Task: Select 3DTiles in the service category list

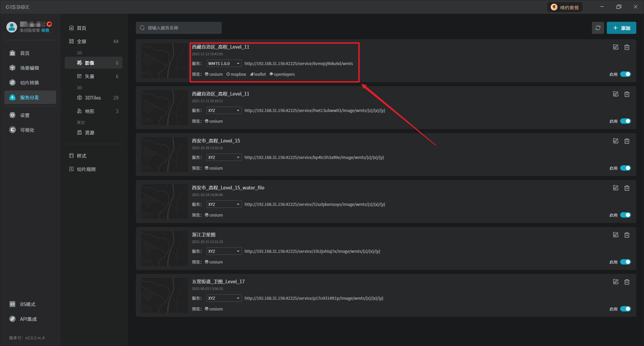Action: [93, 98]
